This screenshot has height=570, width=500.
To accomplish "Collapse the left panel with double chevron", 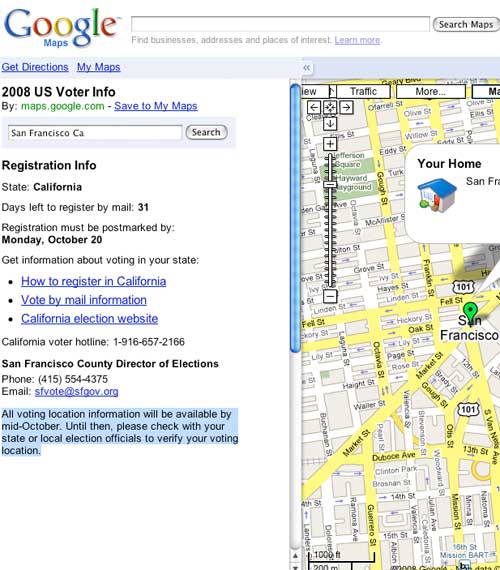I will tap(307, 68).
